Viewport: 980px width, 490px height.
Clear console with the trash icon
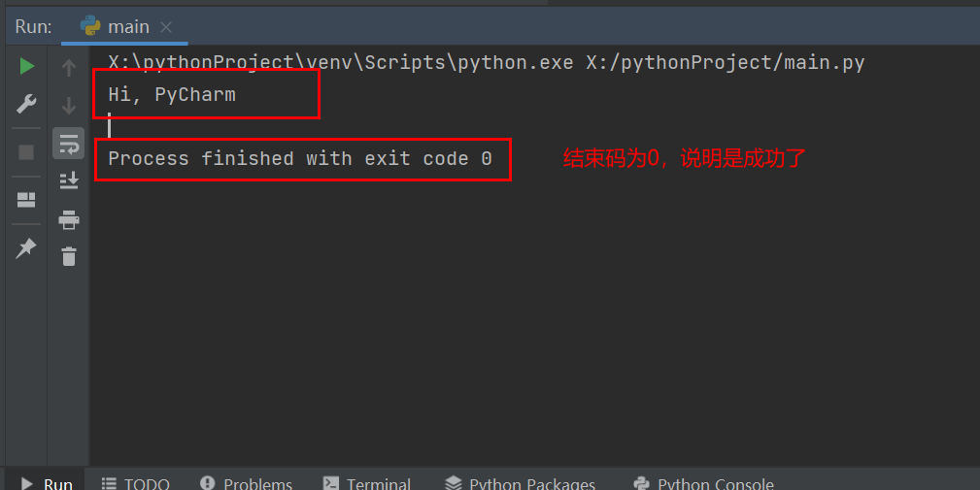[x=68, y=256]
